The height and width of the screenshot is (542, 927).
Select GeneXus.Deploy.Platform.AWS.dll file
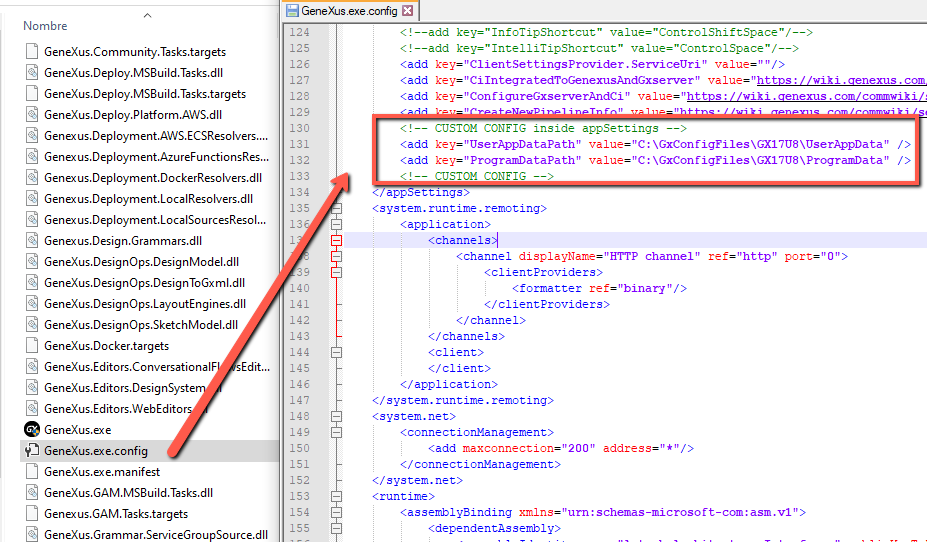(x=133, y=115)
